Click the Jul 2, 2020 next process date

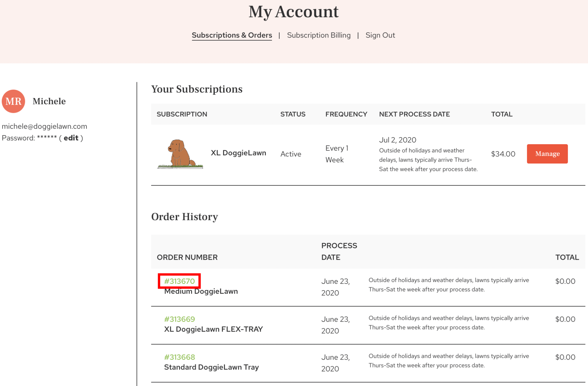click(x=397, y=140)
